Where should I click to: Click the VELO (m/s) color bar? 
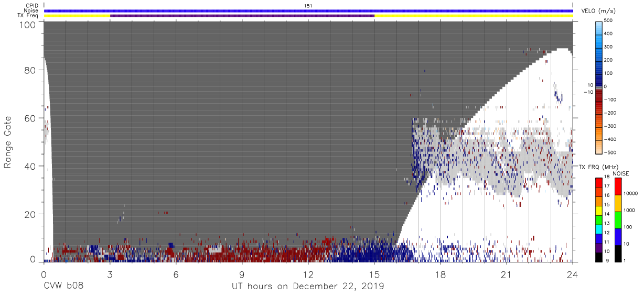600,86
